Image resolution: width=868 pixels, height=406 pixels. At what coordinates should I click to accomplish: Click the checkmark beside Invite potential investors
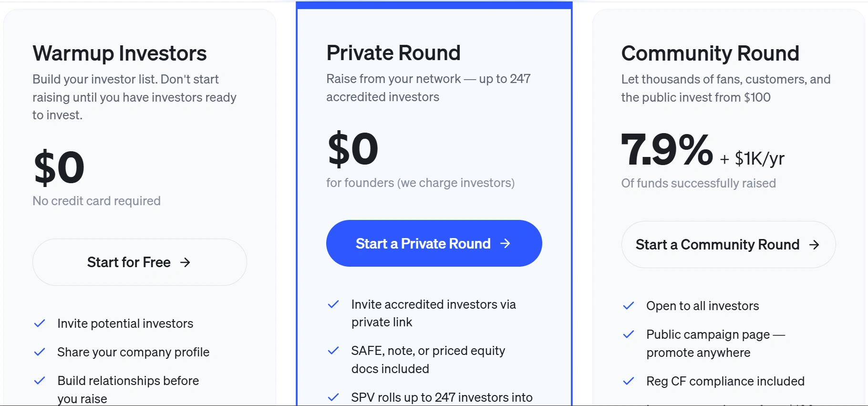40,323
